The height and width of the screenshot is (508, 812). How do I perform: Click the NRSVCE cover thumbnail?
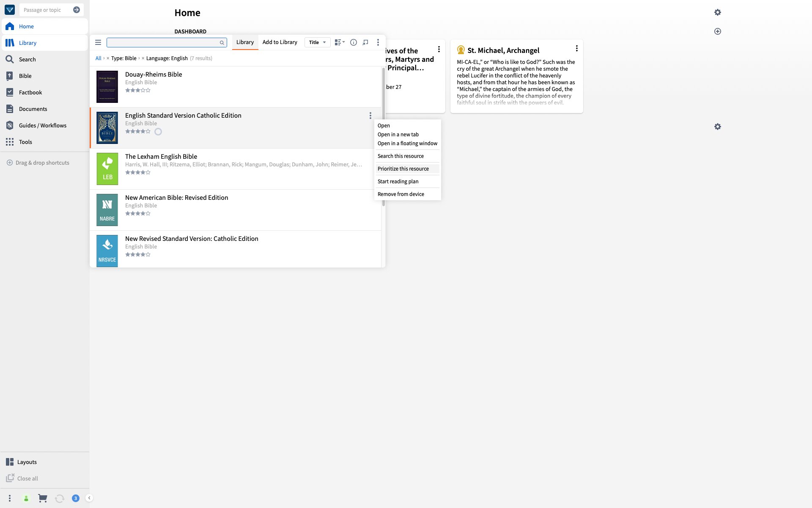(x=107, y=251)
